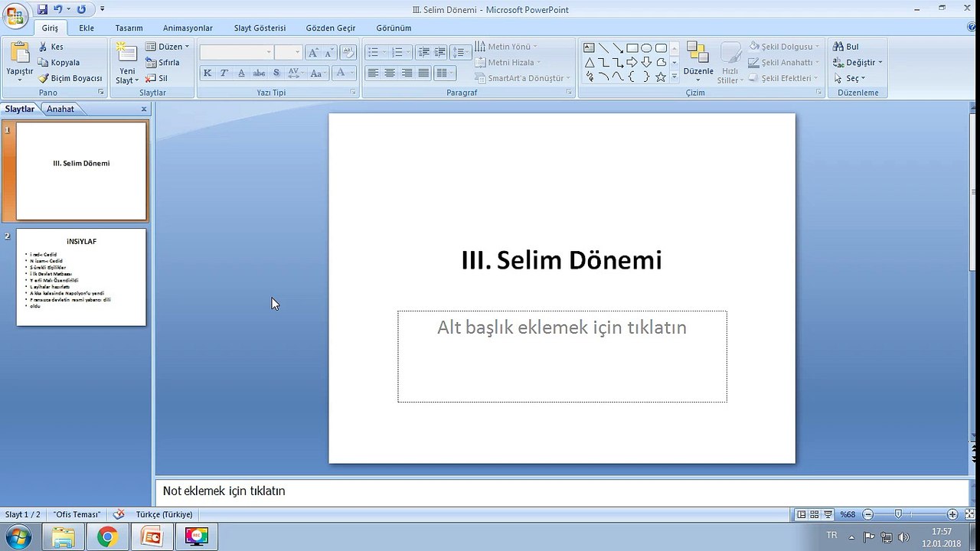Open the font name combo box
980x551 pixels.
(x=236, y=53)
